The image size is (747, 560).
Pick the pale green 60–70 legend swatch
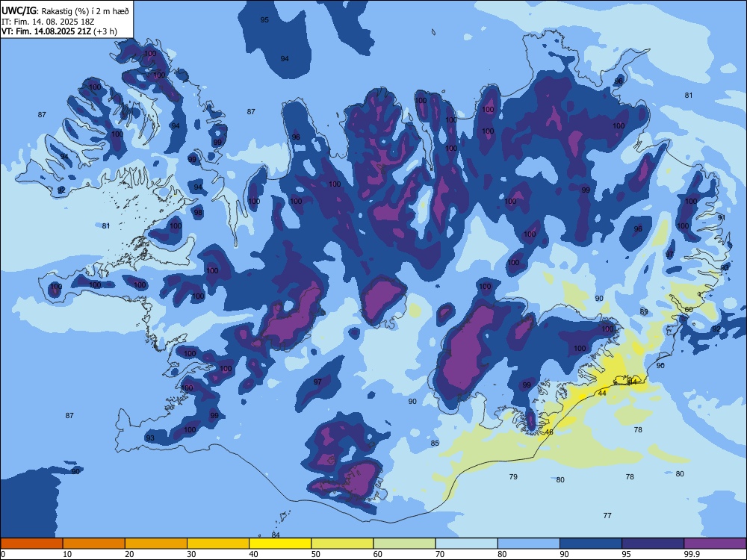point(404,544)
